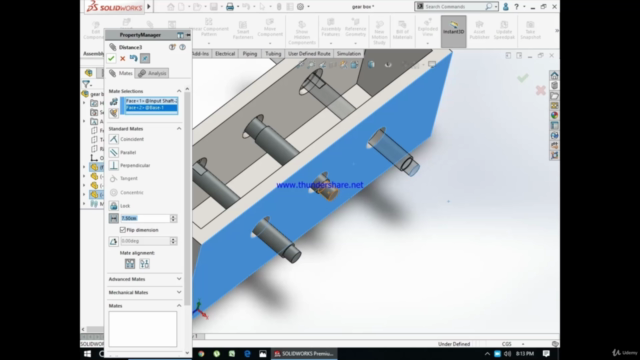Image resolution: width=640 pixels, height=360 pixels.
Task: Click the Update Speedpak toolbar button
Action: (504, 30)
